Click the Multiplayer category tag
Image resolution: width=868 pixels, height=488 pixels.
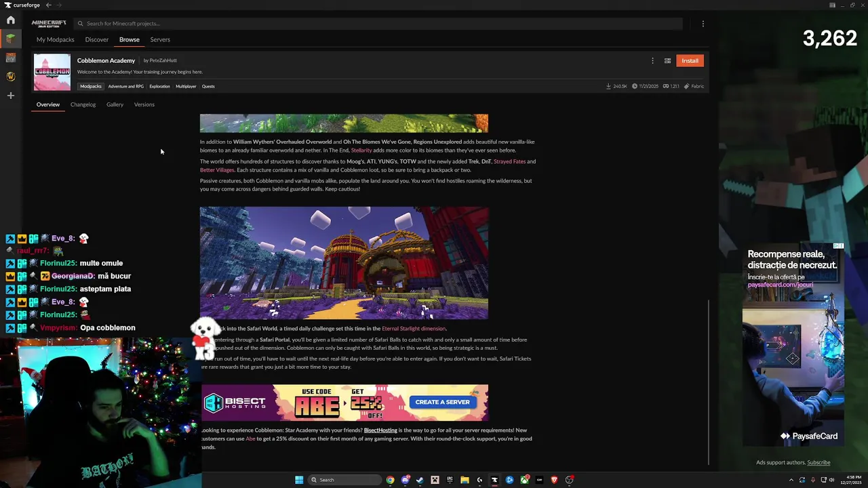pos(186,86)
